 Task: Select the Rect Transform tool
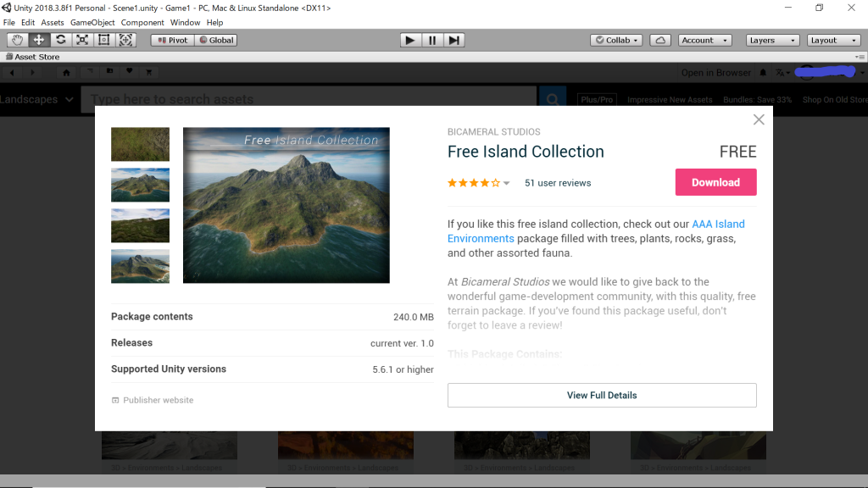pyautogui.click(x=103, y=40)
